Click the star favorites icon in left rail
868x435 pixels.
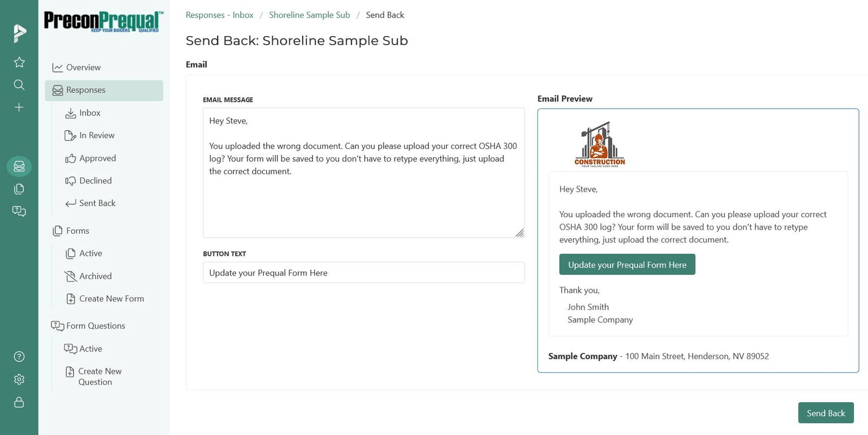[x=19, y=62]
